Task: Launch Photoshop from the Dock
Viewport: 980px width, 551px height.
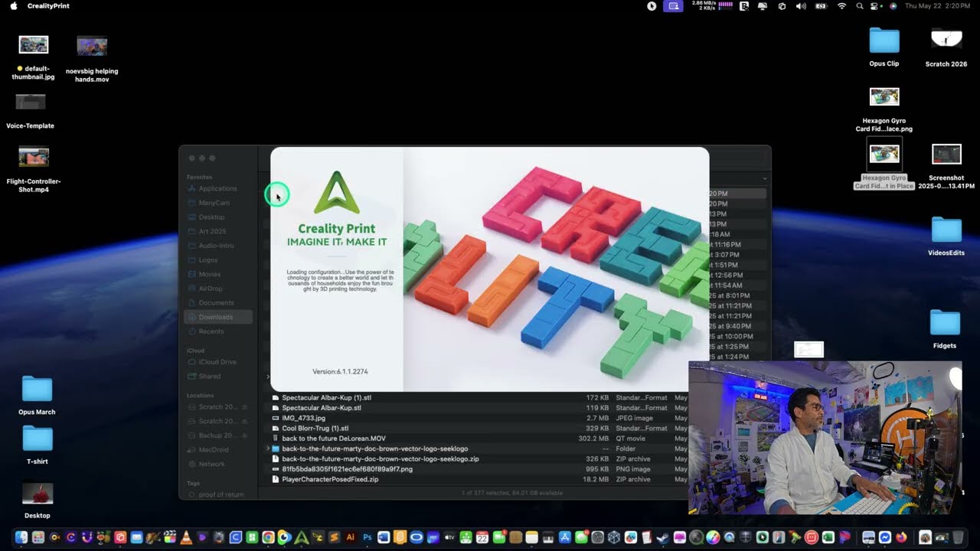Action: (x=367, y=537)
